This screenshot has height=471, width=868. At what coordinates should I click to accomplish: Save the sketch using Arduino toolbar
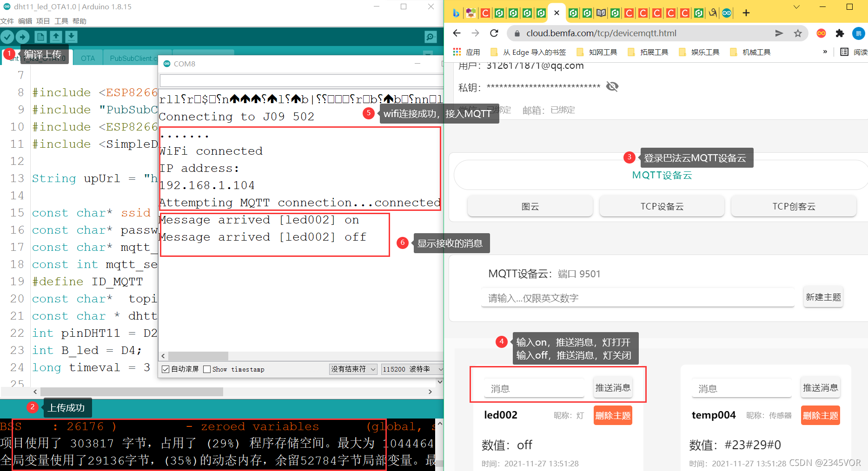71,37
